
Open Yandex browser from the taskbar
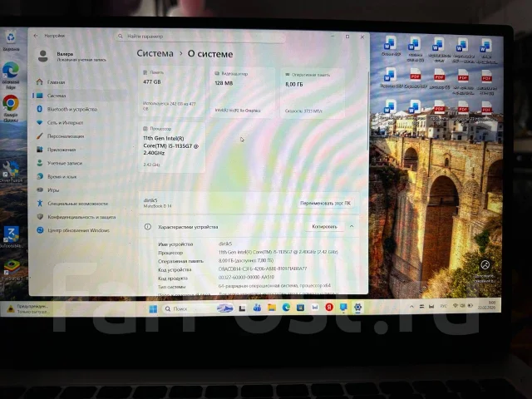pyautogui.click(x=329, y=308)
